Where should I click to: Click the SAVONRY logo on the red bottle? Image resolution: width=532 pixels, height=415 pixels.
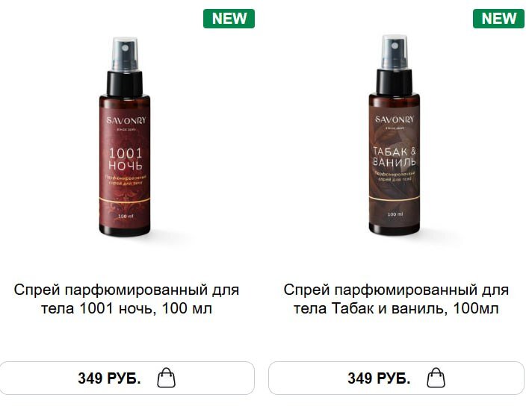click(x=126, y=120)
